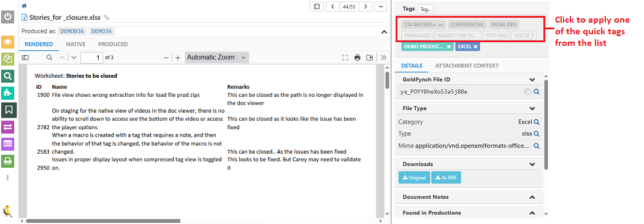Print the document from viewer toolbar
This screenshot has width=644, height=224.
tap(358, 58)
